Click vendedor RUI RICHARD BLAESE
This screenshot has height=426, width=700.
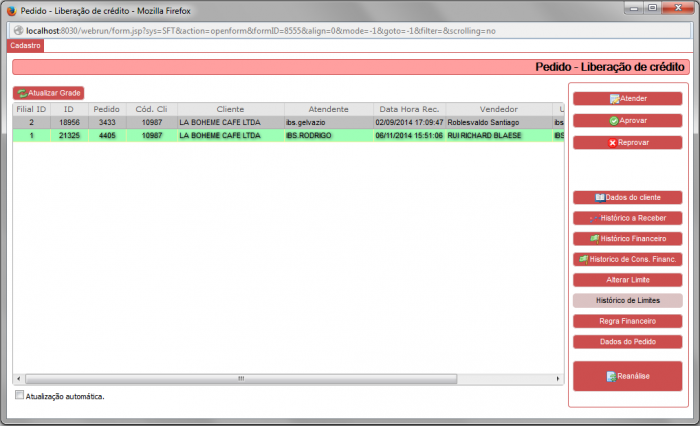pyautogui.click(x=499, y=135)
